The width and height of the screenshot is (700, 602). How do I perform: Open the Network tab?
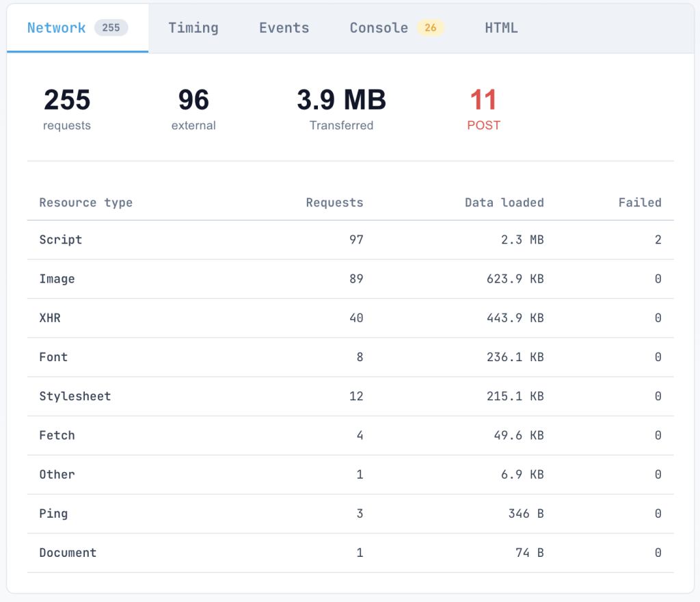tap(77, 28)
